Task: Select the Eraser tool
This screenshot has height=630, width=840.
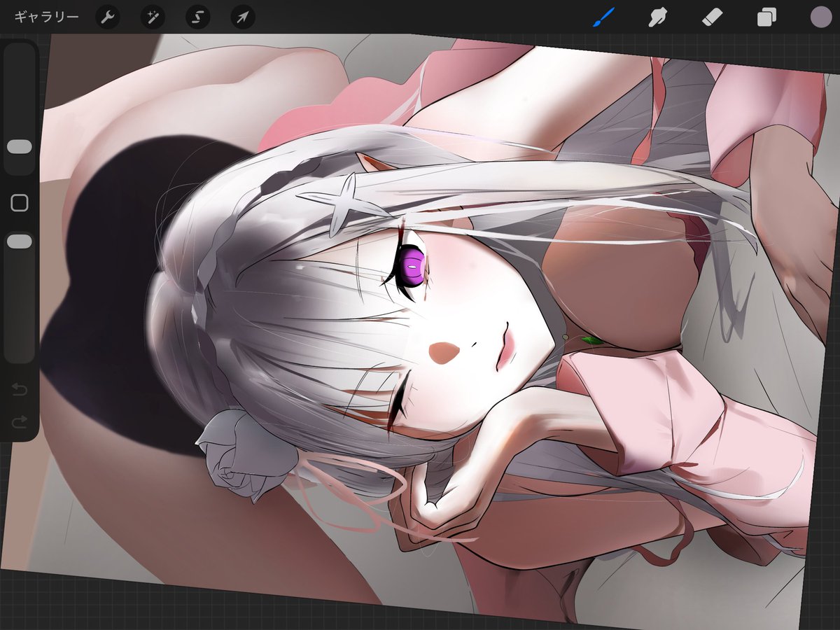Action: (x=712, y=17)
